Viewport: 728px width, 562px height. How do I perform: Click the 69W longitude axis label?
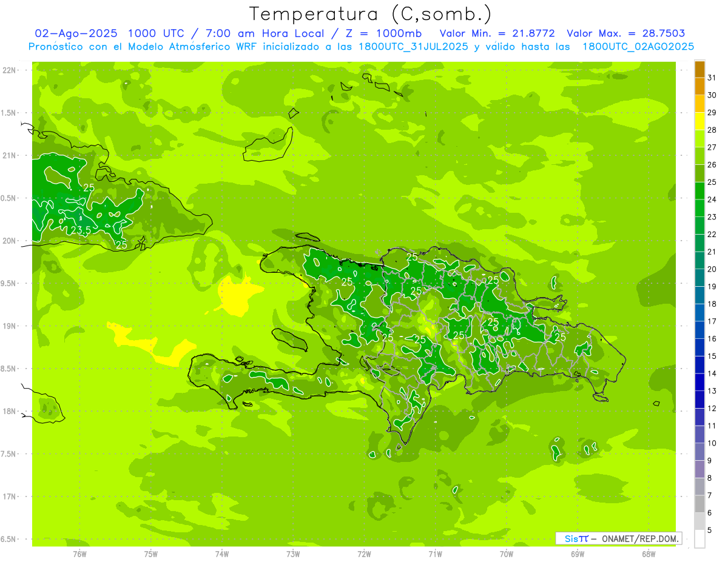click(578, 554)
